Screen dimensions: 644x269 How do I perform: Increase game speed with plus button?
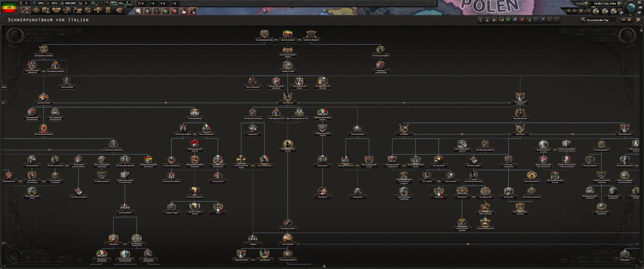pos(619,4)
